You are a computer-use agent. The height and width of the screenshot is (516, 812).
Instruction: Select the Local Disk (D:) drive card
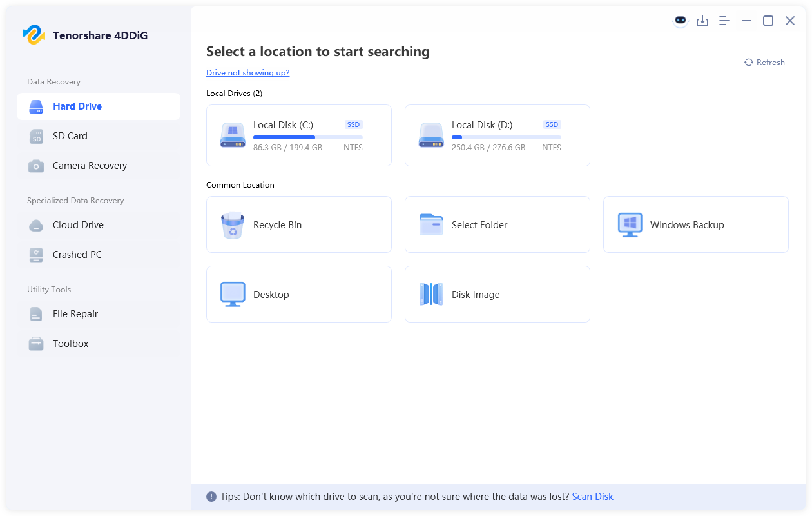coord(497,135)
